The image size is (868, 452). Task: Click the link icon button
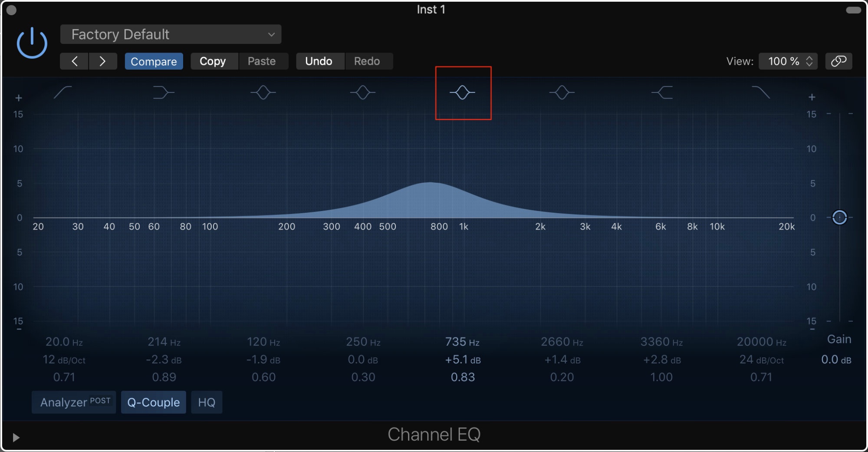point(838,61)
